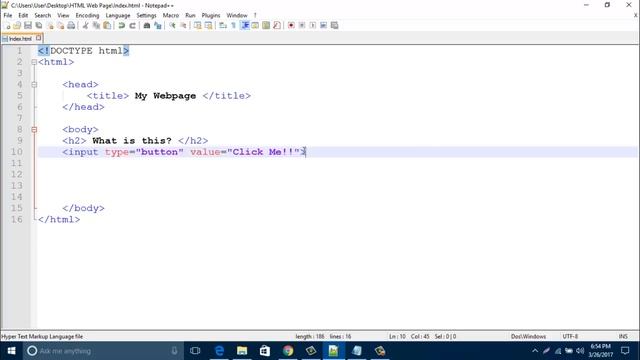The image size is (640, 360).
Task: Click the Zoom In toolbar icon
Action: (172, 25)
